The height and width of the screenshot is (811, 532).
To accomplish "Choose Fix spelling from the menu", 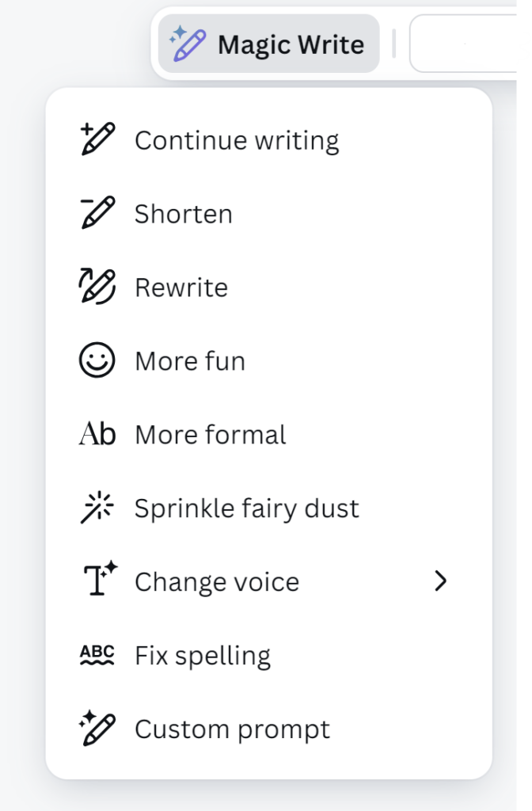I will [x=203, y=656].
